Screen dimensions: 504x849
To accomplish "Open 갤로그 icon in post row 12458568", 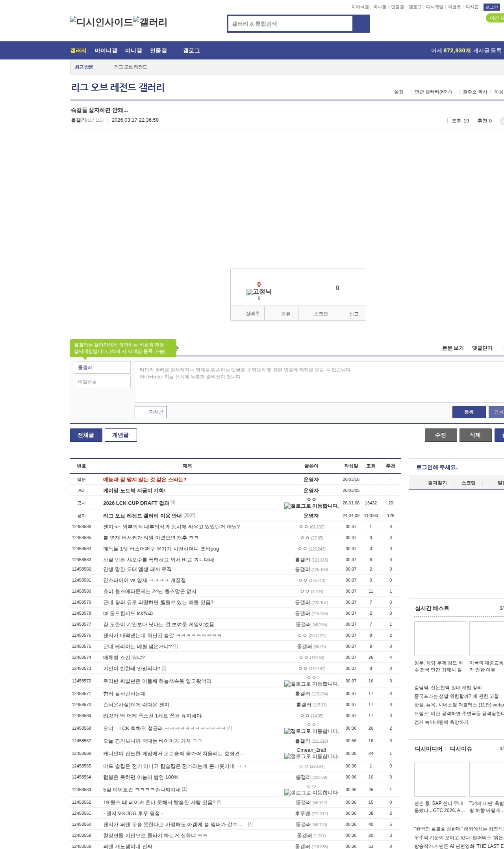I will tap(311, 731).
